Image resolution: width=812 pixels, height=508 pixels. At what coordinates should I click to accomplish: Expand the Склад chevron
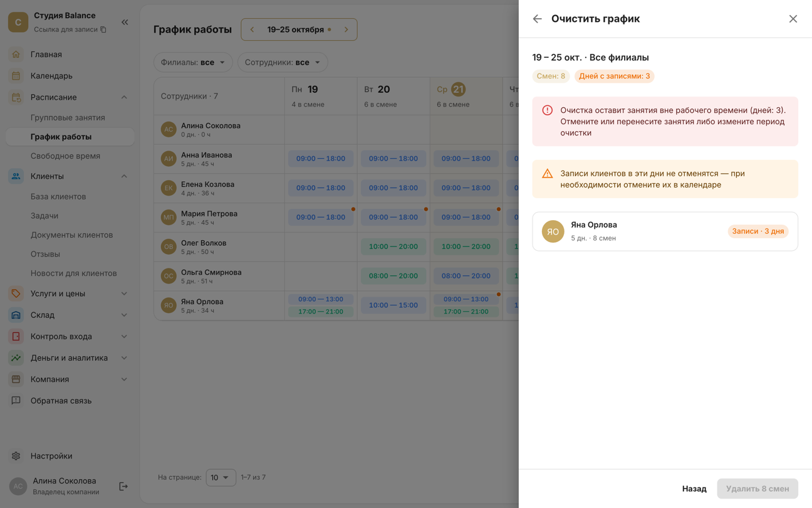[124, 315]
